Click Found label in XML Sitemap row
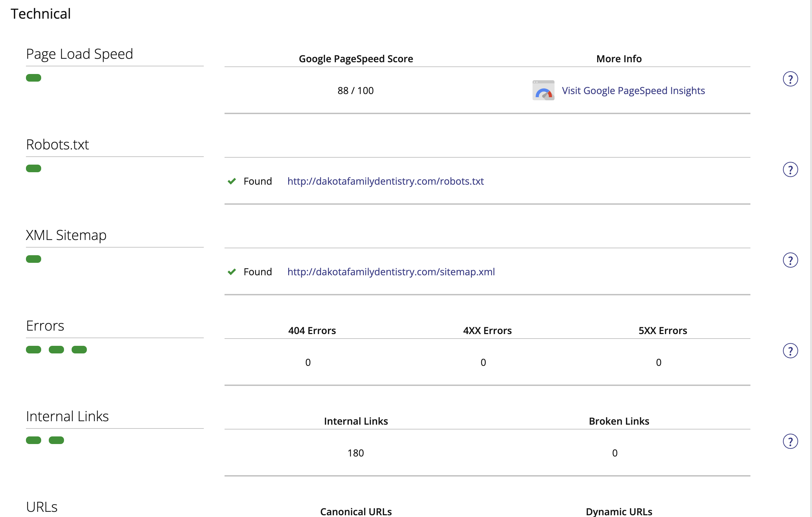 coord(258,272)
